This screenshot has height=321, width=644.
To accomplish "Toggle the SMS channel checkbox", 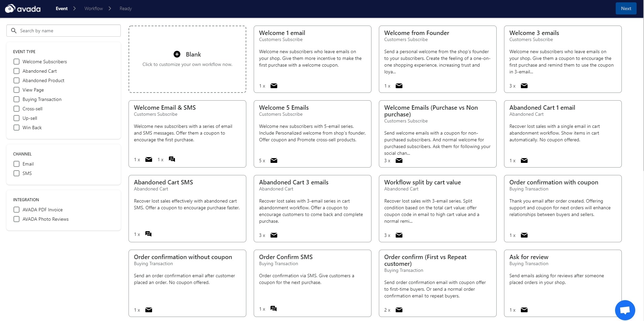I will point(16,173).
